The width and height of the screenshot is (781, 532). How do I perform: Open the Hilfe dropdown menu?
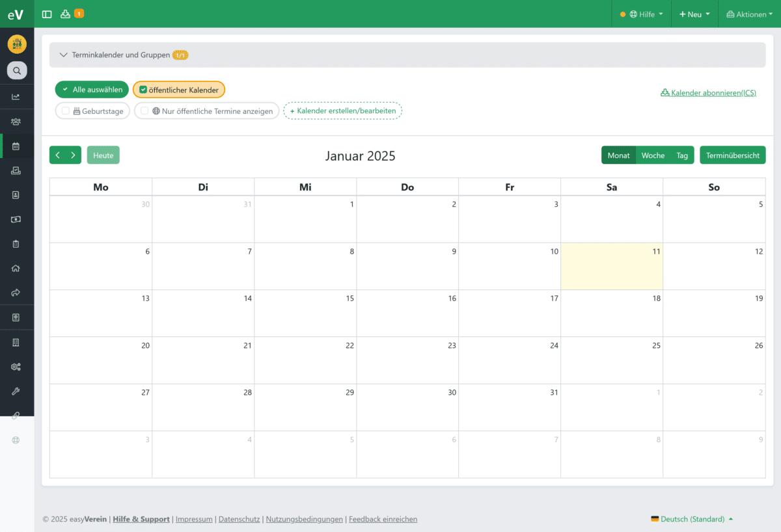642,14
